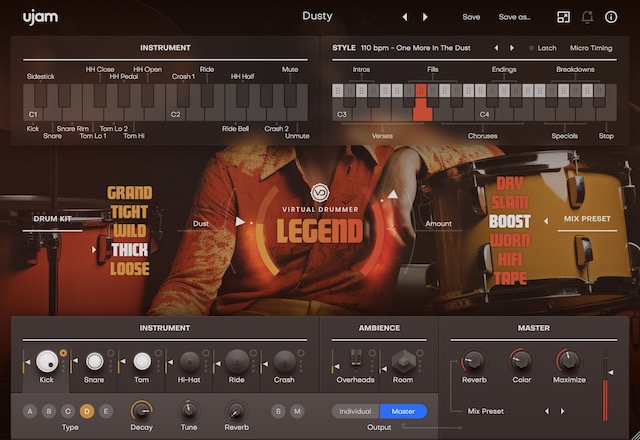Click the window resize icon
Viewport: 640px width, 440px height.
coord(563,17)
